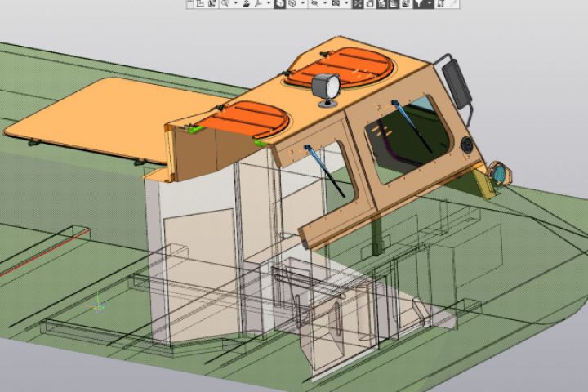
Task: Expand the dropdown beside the orientation axes icon
Action: [269, 3]
